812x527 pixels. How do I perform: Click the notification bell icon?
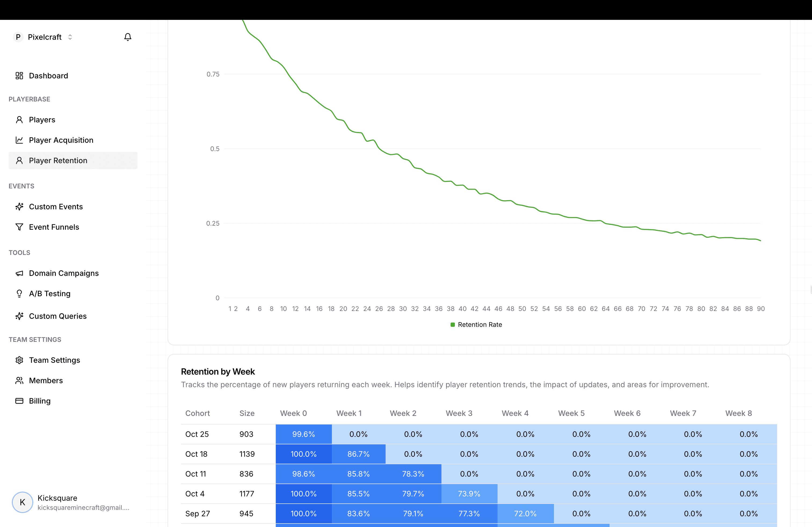[x=128, y=37]
